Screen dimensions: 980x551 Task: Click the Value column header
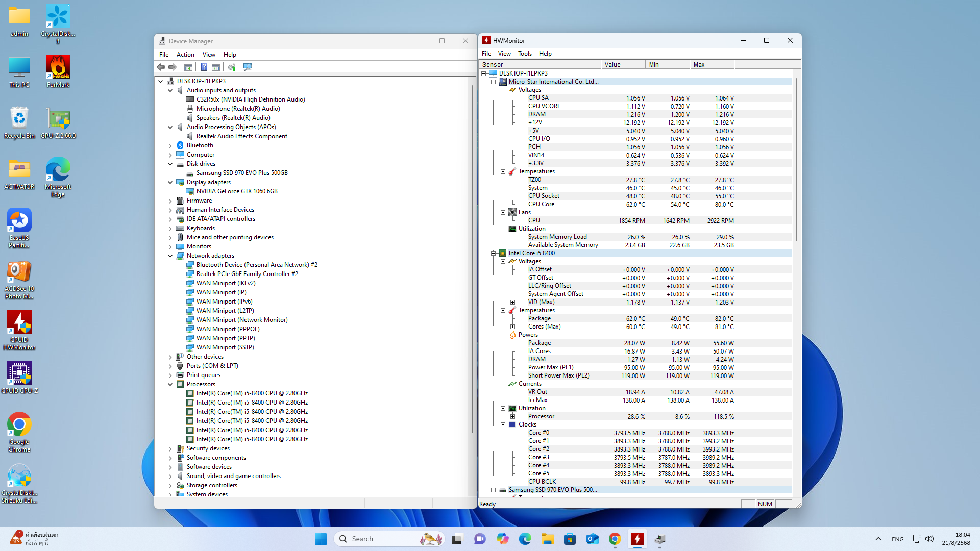click(x=622, y=65)
